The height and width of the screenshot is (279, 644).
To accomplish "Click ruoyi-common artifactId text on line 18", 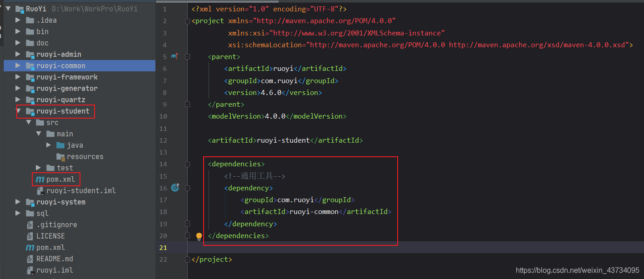I will click(314, 212).
